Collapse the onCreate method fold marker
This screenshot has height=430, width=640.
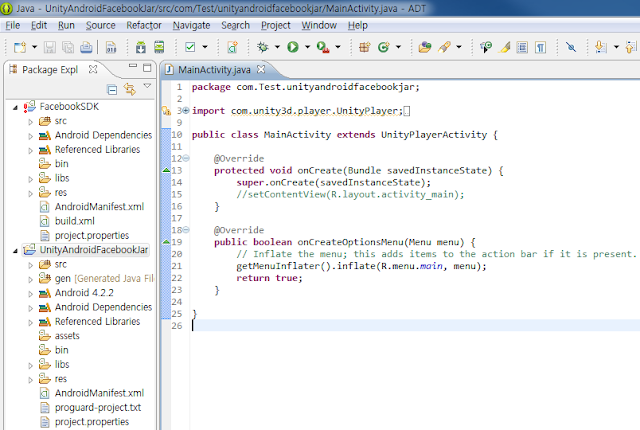pos(186,158)
